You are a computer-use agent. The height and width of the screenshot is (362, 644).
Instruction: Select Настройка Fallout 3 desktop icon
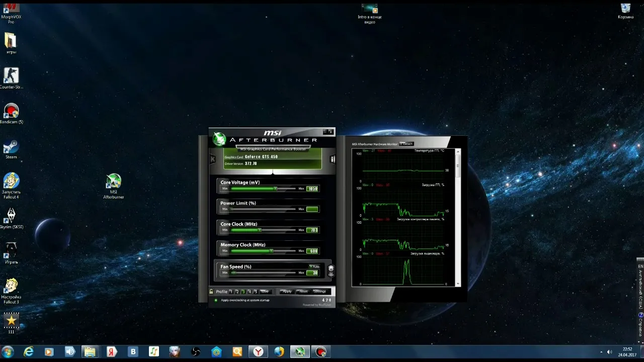11,291
